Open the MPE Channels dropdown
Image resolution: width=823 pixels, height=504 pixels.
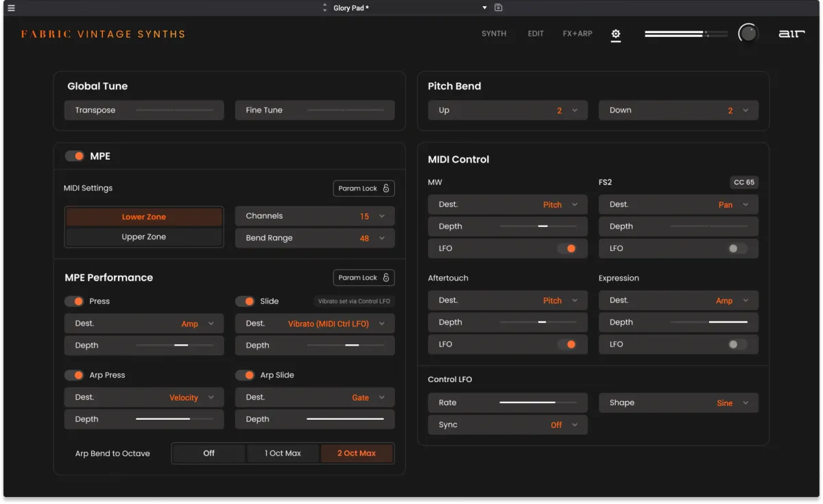tap(382, 216)
